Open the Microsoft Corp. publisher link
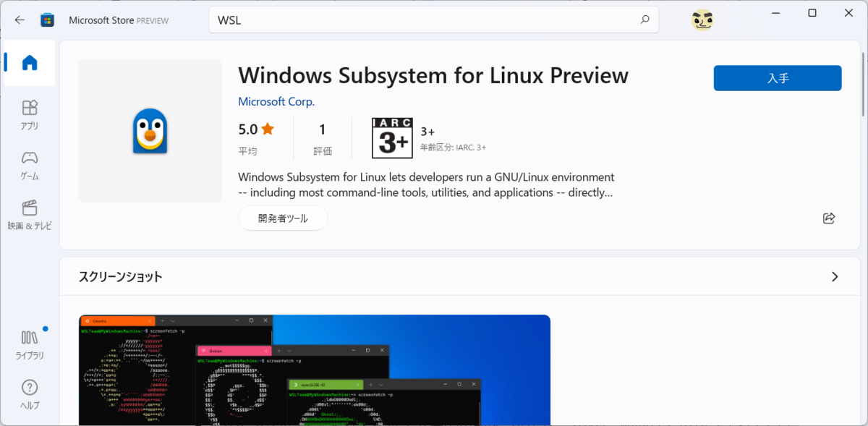 [x=276, y=102]
